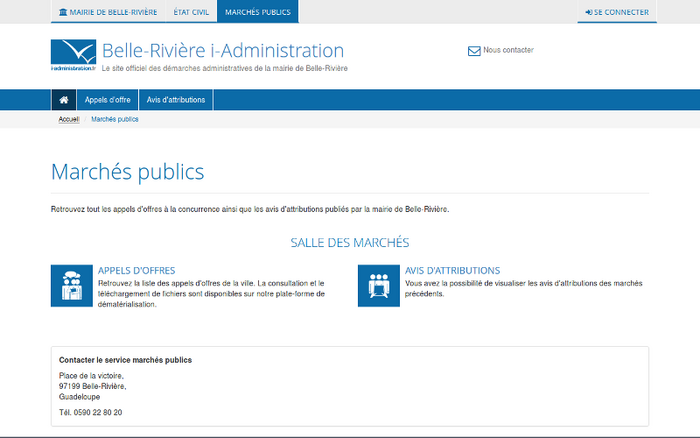This screenshot has width=700, height=438.
Task: Open the Belle-Rivière i-Administration site title
Action: click(223, 51)
